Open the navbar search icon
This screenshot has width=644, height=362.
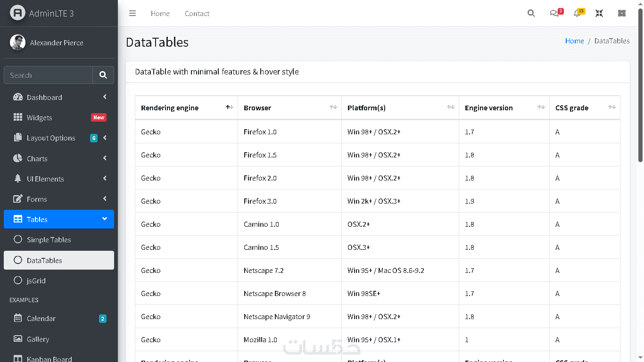coord(531,14)
